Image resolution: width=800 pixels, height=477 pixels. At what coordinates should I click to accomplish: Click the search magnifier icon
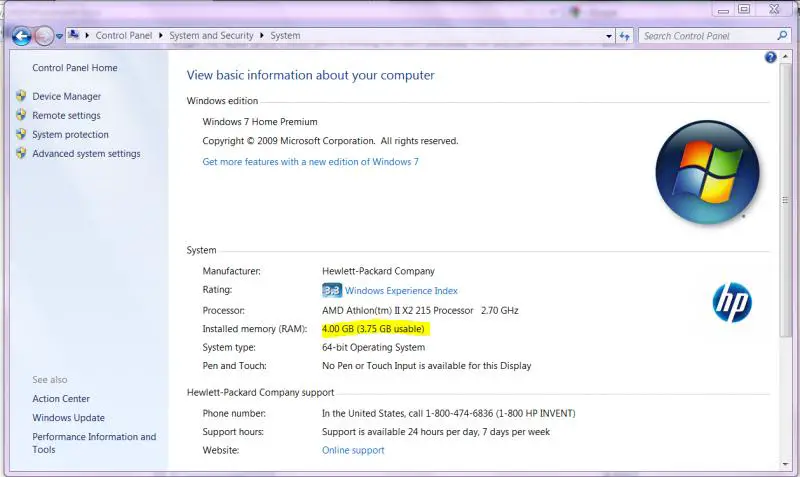pyautogui.click(x=782, y=36)
